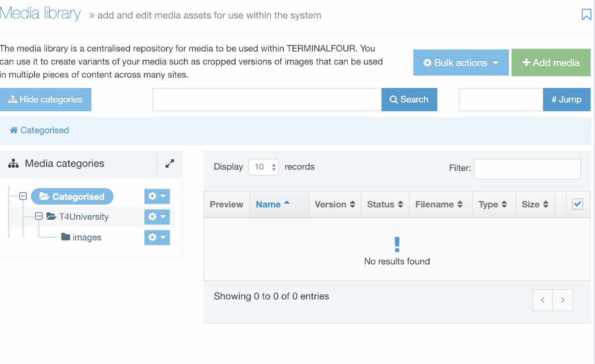Open gear menu for T4University folder

157,217
